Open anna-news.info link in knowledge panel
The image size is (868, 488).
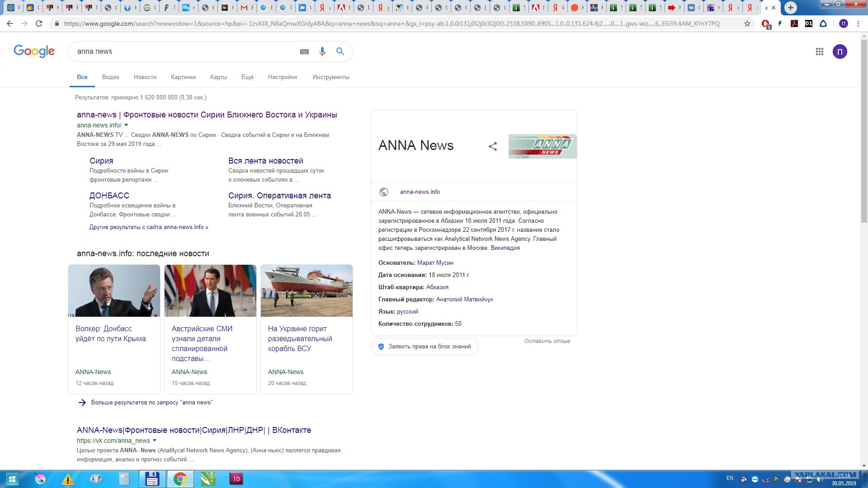[420, 192]
